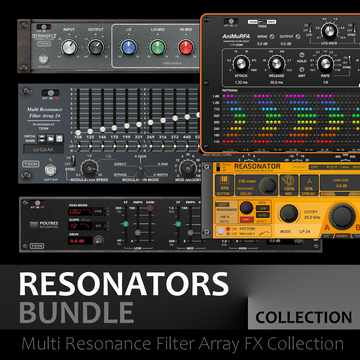Toggle AniMuRFA rate SYNC switch
360x360 pixels.
[x=349, y=61]
